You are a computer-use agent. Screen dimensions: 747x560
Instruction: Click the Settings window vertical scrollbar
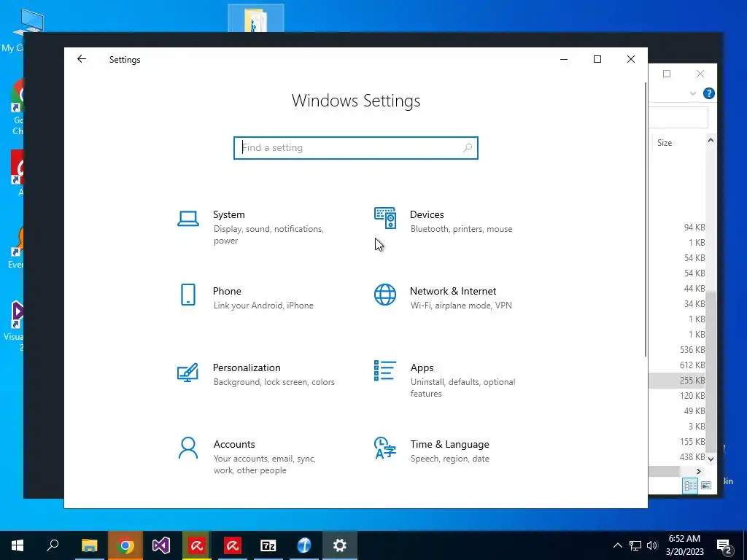click(x=646, y=219)
